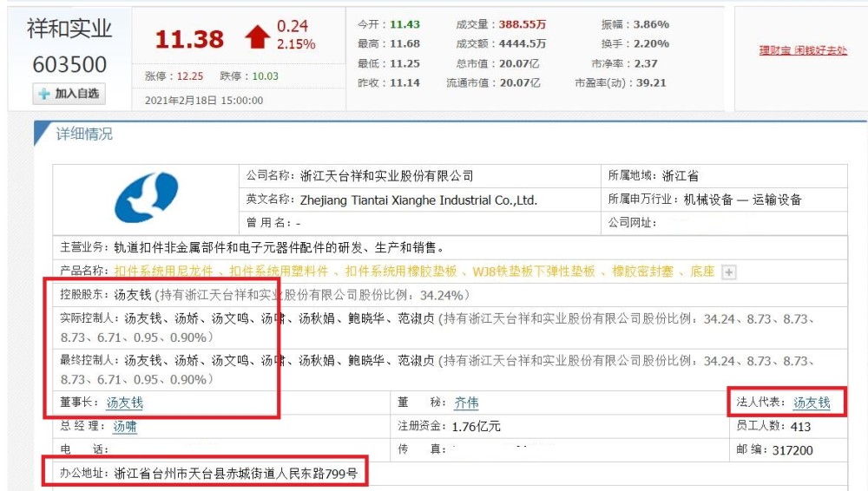This screenshot has width=868, height=491.
Task: Click limit-down value 10.03
Action: pyautogui.click(x=265, y=76)
